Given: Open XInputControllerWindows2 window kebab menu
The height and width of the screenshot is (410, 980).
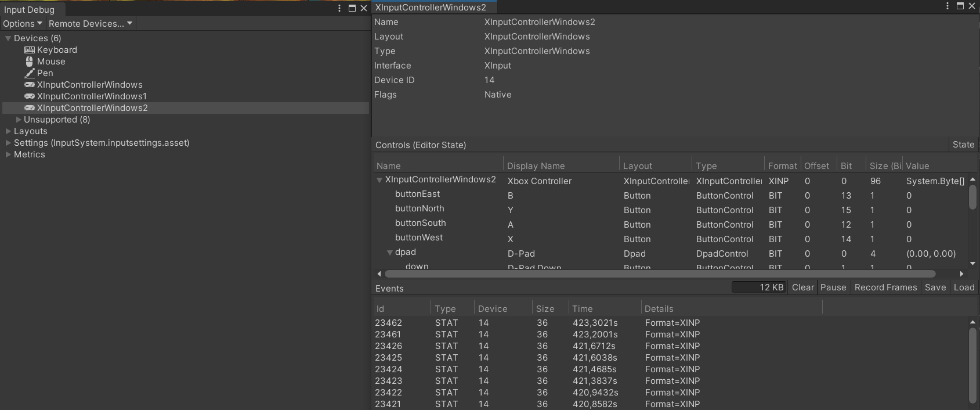Looking at the screenshot, I should pos(948,6).
